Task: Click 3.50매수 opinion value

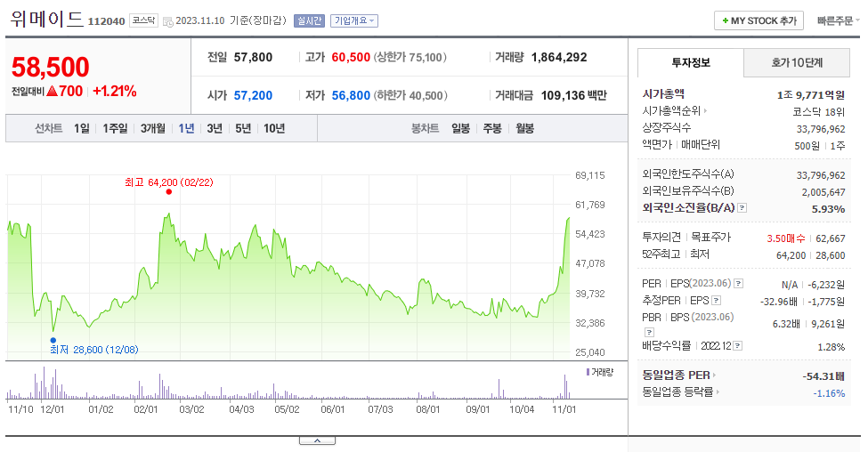Action: [785, 238]
